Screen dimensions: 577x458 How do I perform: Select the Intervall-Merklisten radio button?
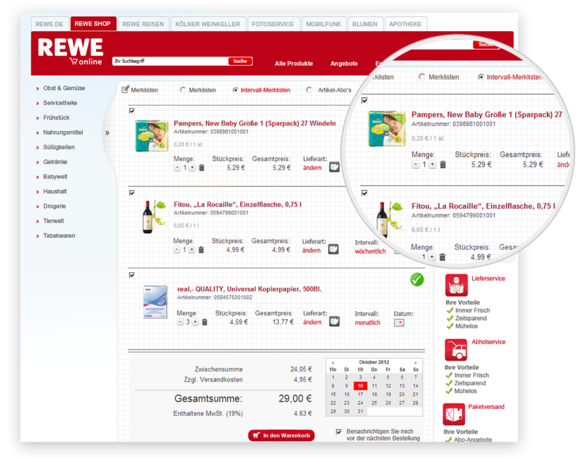pos(235,90)
